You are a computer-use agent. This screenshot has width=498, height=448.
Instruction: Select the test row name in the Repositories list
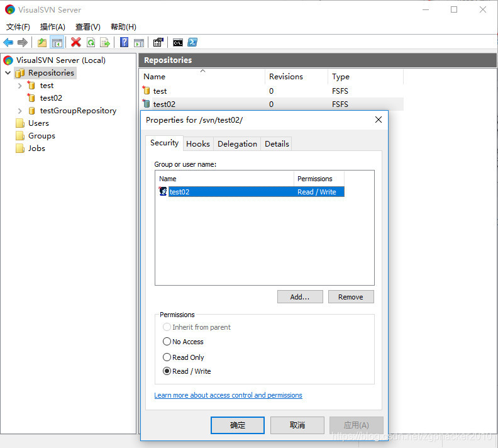(160, 91)
